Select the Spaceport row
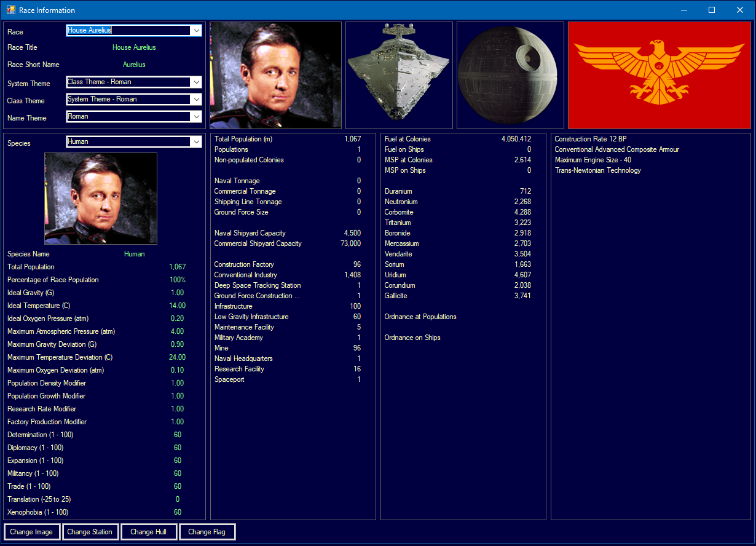The height and width of the screenshot is (546, 756). [288, 379]
